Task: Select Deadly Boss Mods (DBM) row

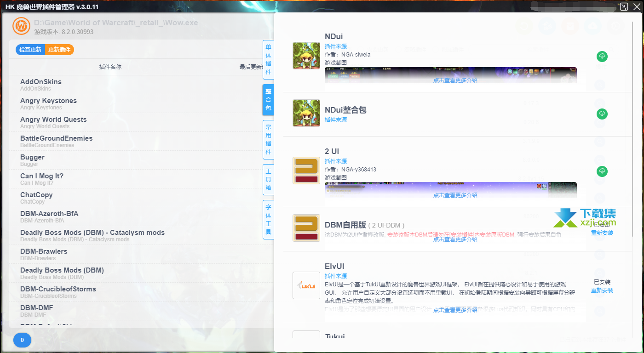Action: (x=140, y=273)
